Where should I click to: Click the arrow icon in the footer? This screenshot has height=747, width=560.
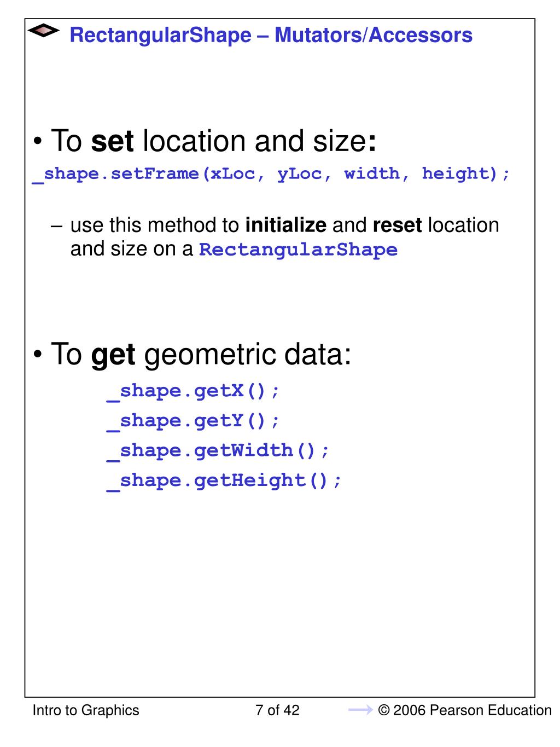(x=360, y=710)
